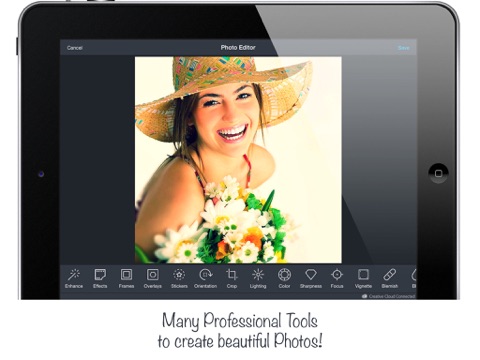
Task: Tap Cancel in the Photo Editor
Action: 74,48
